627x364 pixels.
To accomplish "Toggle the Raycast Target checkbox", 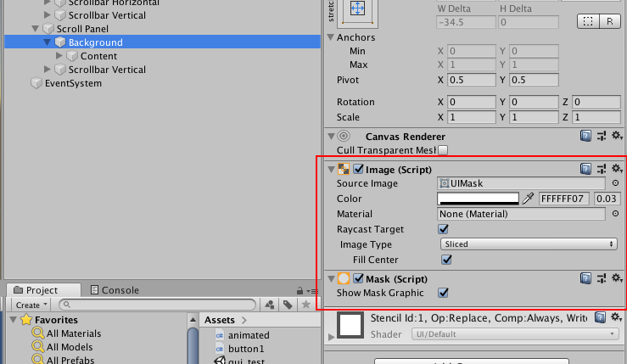I will tap(443, 229).
